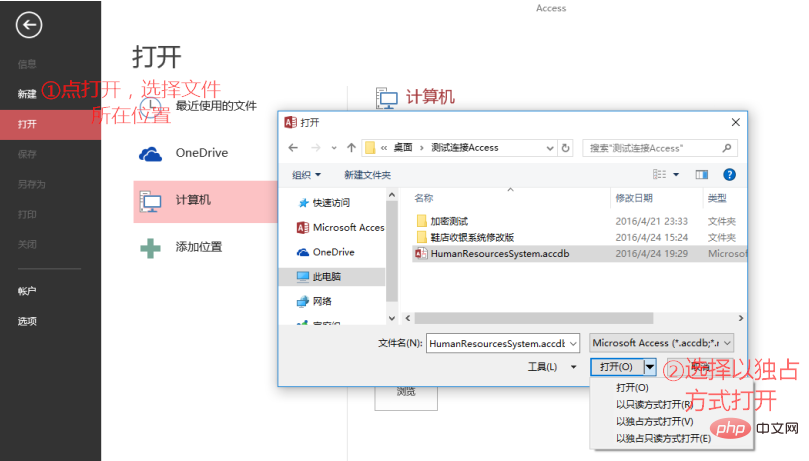Click the change view icon
The width and height of the screenshot is (809, 461).
[x=659, y=175]
